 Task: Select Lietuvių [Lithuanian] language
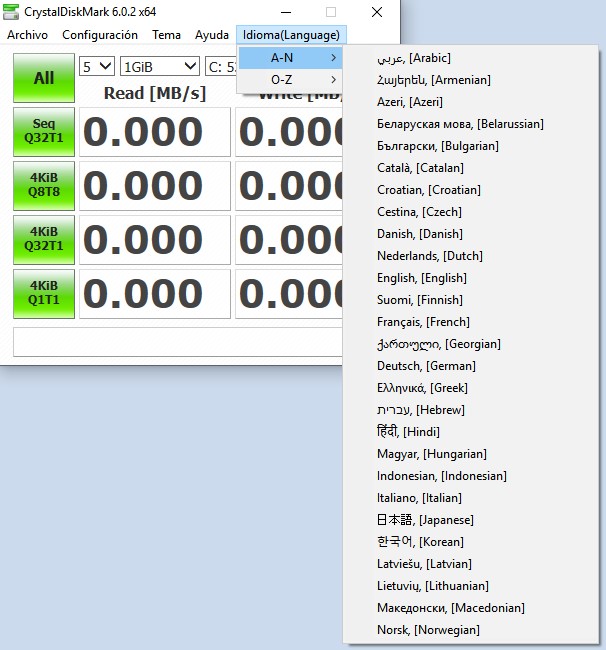point(471,585)
